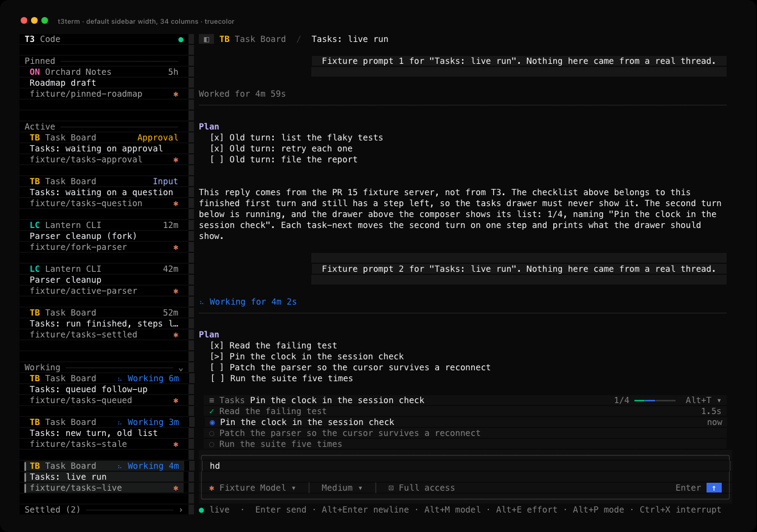Click the Full access square icon

coord(391,488)
